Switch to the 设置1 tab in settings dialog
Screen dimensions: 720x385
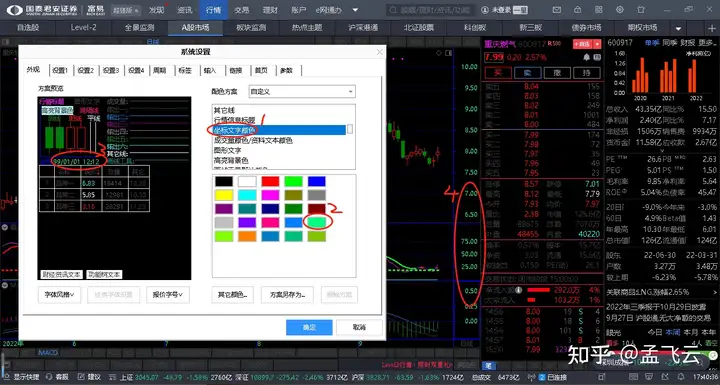coord(60,71)
